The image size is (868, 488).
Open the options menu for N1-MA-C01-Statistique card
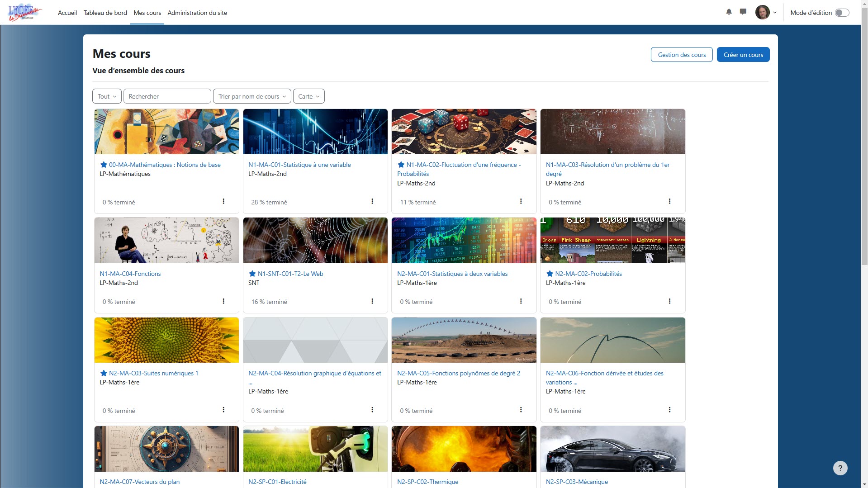(372, 201)
